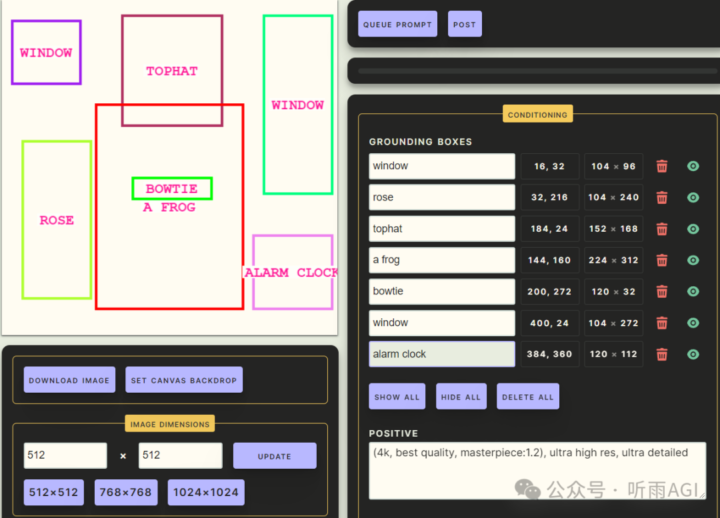This screenshot has width=720, height=518.
Task: Toggle visibility of alarm clock box
Action: [x=693, y=354]
